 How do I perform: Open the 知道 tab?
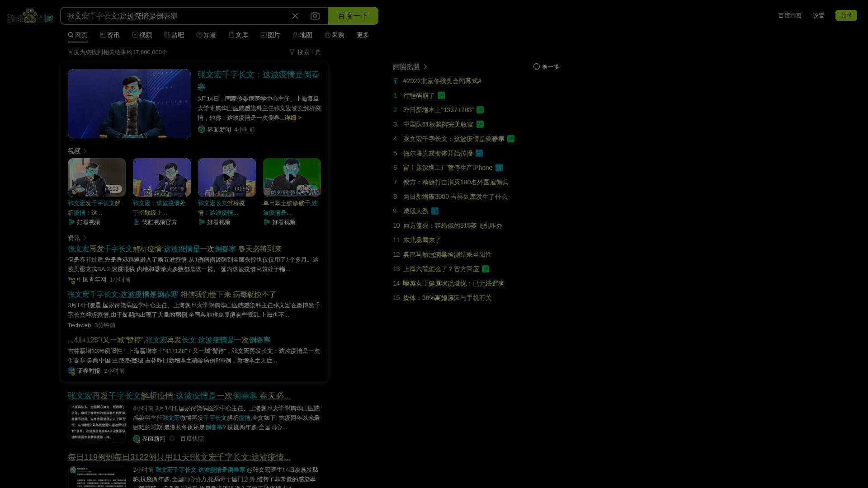206,35
